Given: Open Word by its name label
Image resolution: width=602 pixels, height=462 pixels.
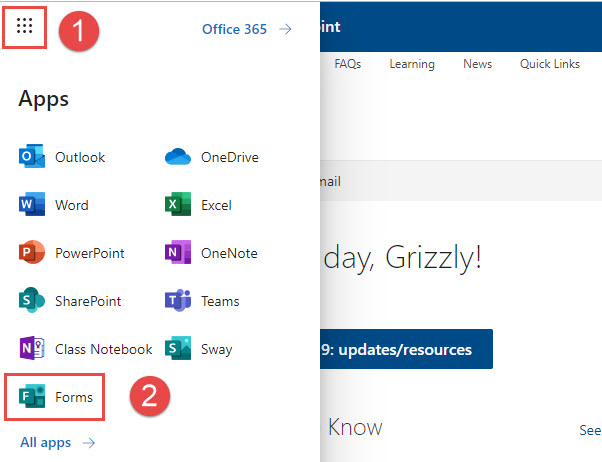Looking at the screenshot, I should [x=72, y=205].
